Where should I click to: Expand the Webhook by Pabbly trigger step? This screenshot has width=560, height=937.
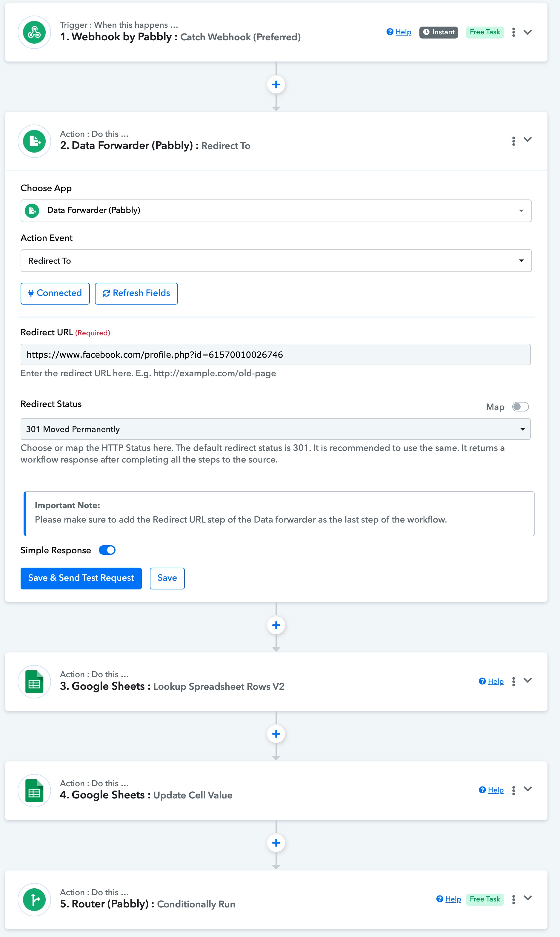527,32
